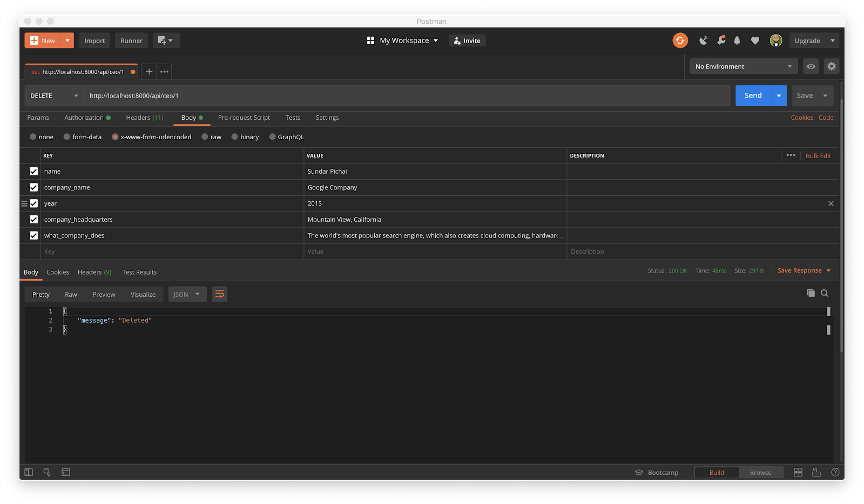The image size is (864, 504).
Task: Open the Tests tab
Action: click(293, 118)
